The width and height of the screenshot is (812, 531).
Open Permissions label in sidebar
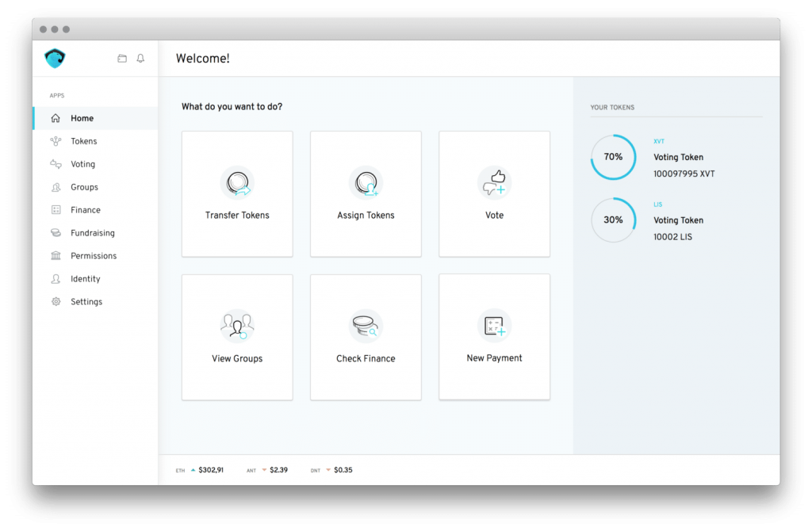pyautogui.click(x=94, y=256)
